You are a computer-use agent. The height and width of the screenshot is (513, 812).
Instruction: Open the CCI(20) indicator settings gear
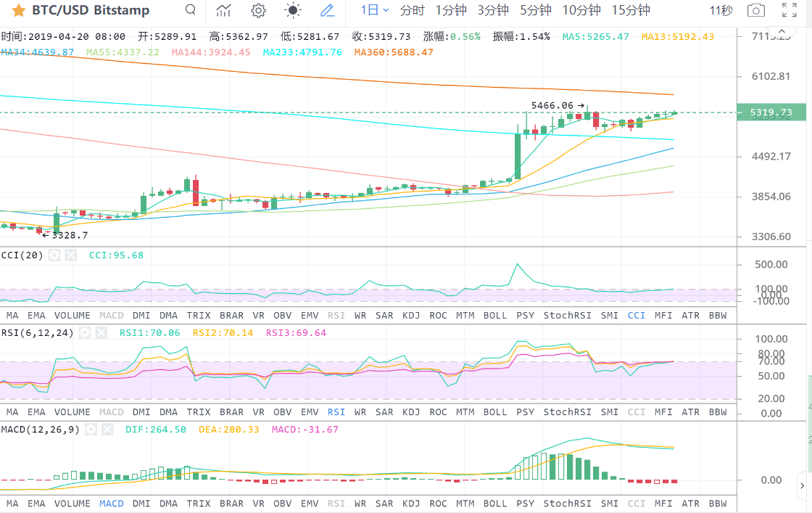click(x=54, y=255)
